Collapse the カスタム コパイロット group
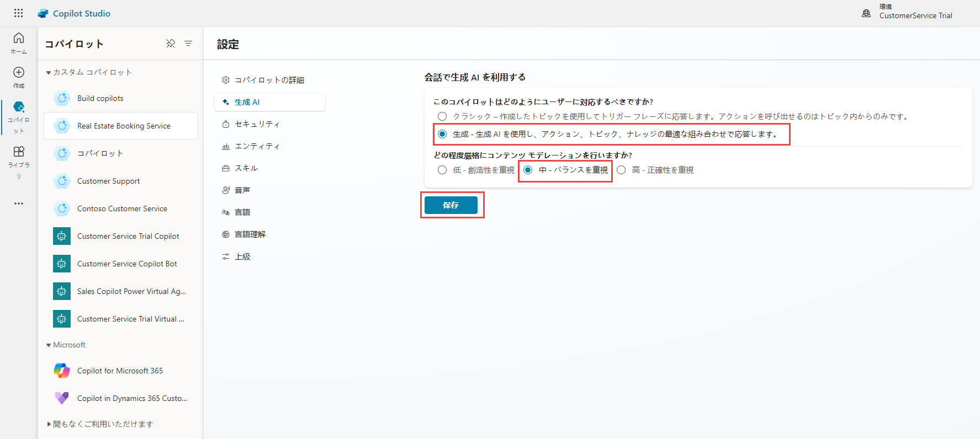 point(49,72)
